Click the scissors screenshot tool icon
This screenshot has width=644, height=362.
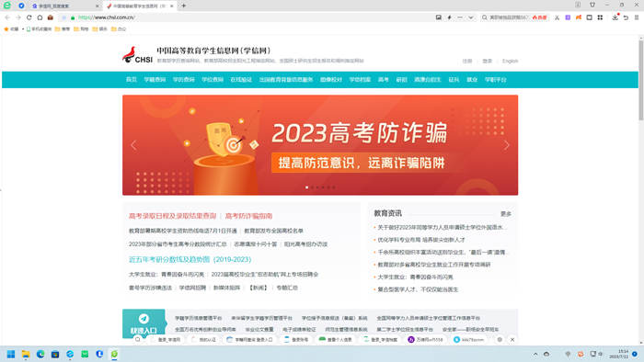(x=557, y=17)
